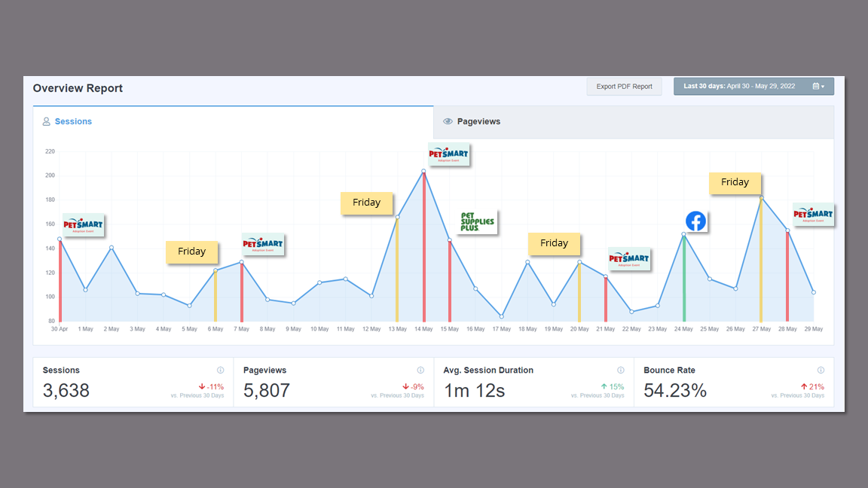Screen dimensions: 868x488
Task: Click the Friday note near 27 May
Action: [x=735, y=182]
